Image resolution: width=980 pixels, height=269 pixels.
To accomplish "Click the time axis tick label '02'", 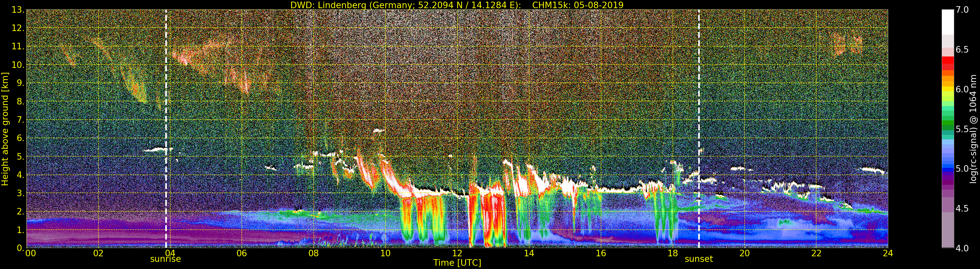I will 98,253.
